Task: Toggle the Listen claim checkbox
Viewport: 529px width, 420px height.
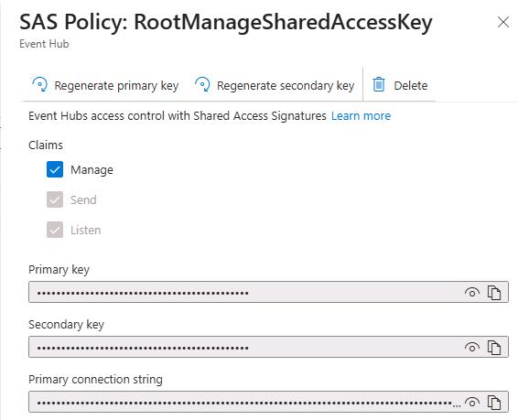Action: (55, 230)
